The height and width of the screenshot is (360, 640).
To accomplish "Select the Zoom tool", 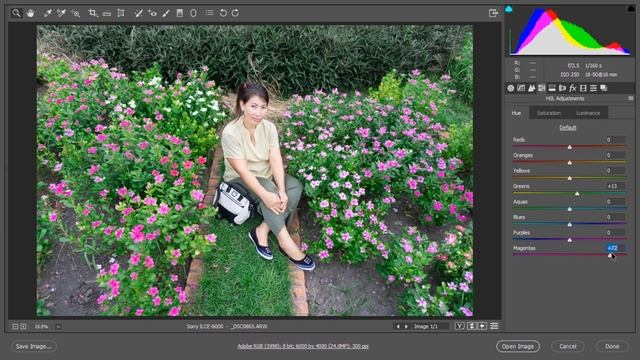I will click(x=16, y=13).
